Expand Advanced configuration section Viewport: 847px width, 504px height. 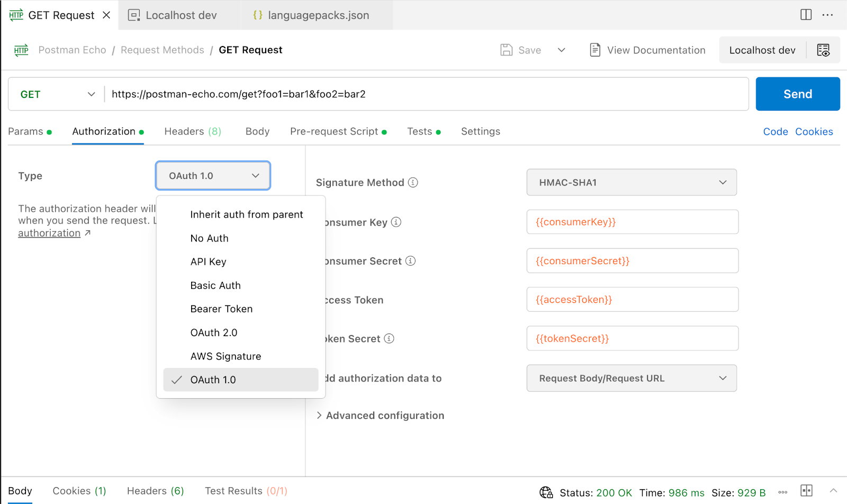(381, 416)
